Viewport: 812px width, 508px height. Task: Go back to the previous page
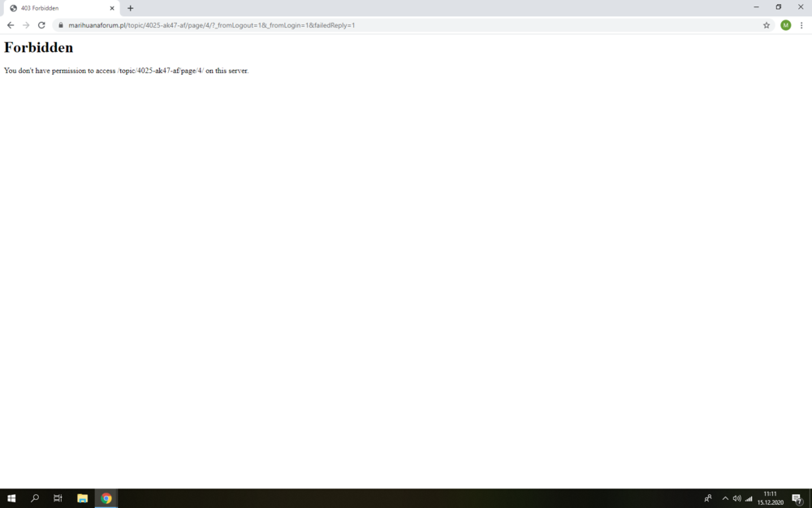pyautogui.click(x=11, y=25)
